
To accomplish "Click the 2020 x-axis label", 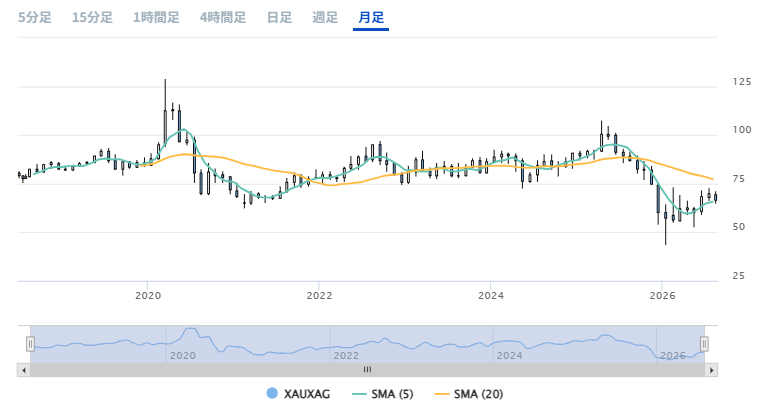I will tap(148, 295).
